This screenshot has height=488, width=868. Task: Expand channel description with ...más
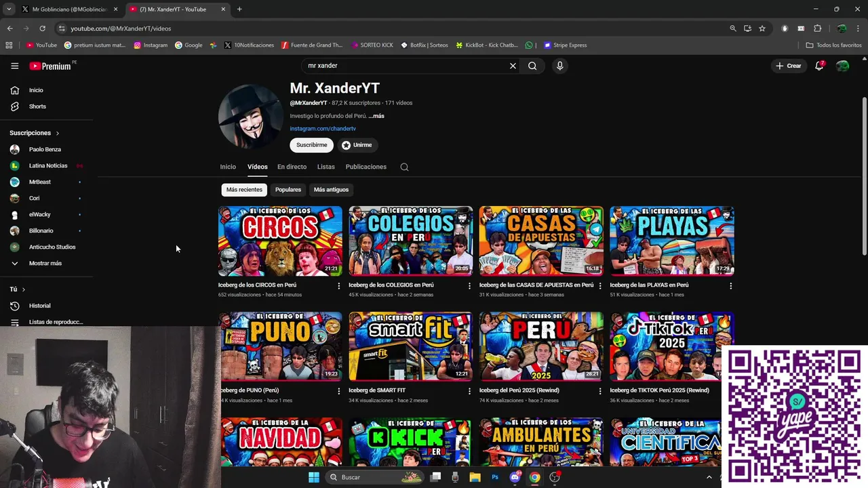tap(376, 116)
